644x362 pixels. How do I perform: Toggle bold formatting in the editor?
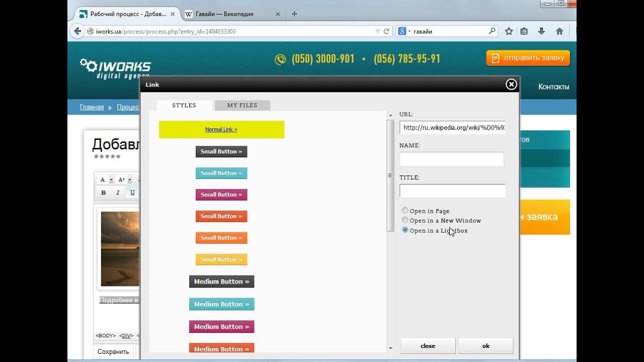[104, 193]
